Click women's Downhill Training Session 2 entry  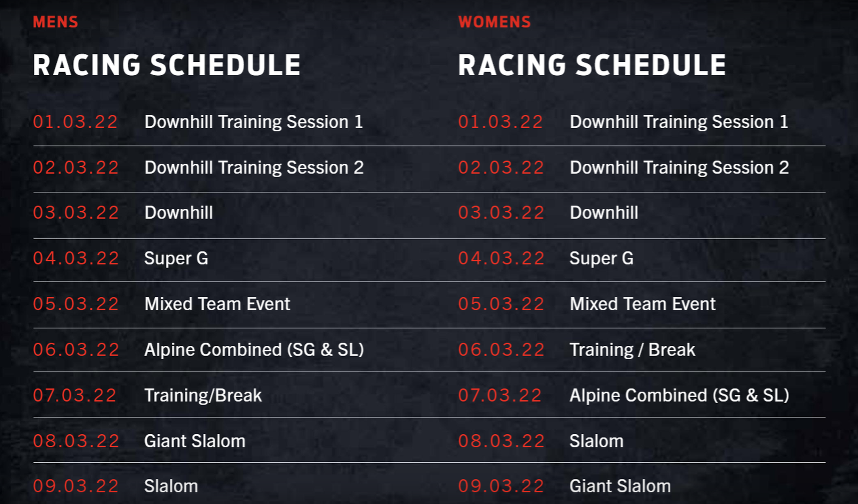point(679,167)
